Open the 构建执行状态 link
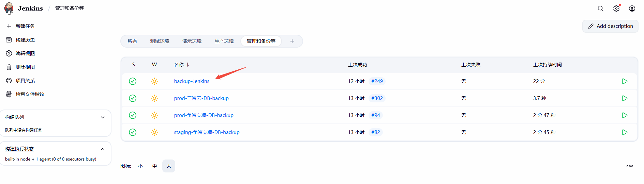 coord(19,149)
